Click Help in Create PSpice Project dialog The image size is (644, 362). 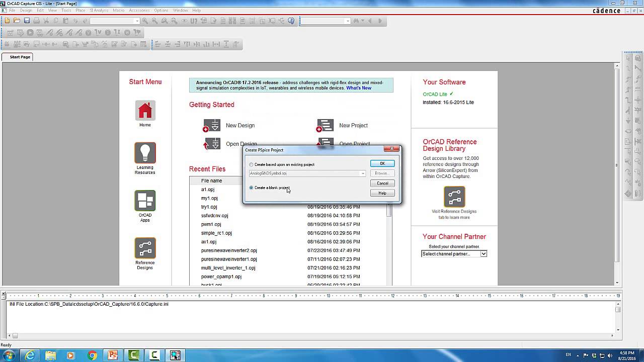point(382,193)
